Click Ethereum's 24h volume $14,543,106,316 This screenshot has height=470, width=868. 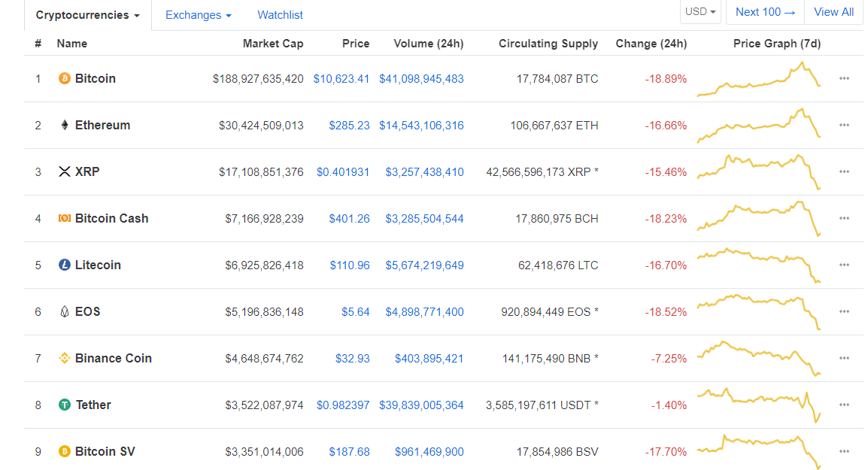pos(421,126)
